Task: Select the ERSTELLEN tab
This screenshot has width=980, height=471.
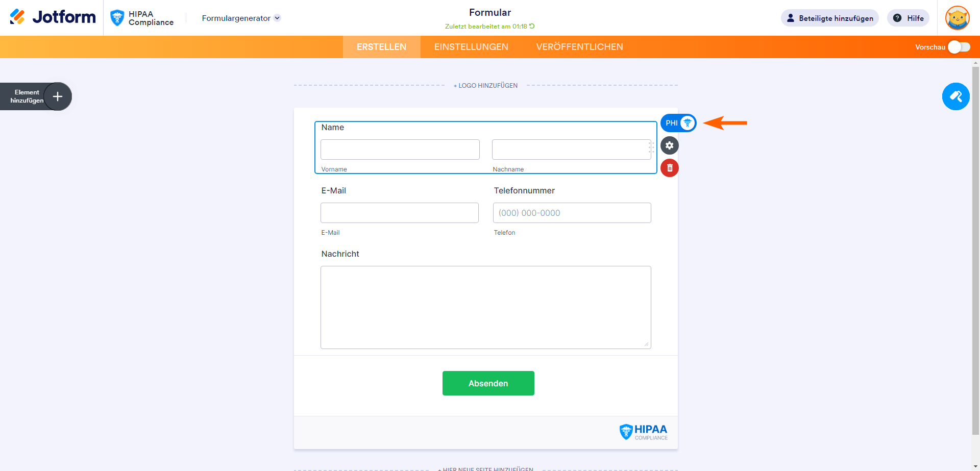Action: [381, 47]
